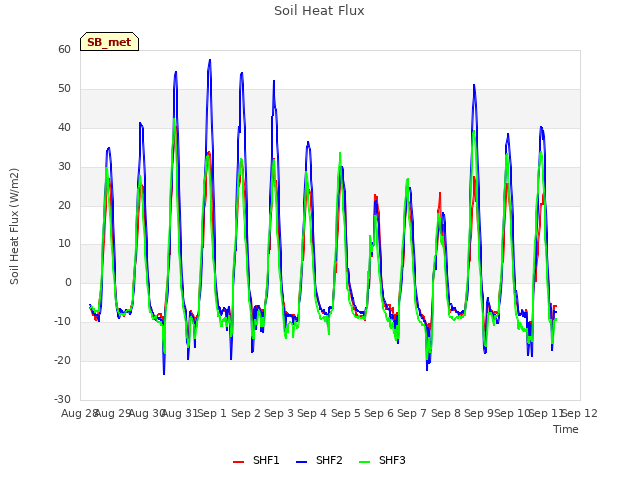The image size is (640, 480).
Task: Click the blue peak on Sep 9
Action: click(x=474, y=85)
